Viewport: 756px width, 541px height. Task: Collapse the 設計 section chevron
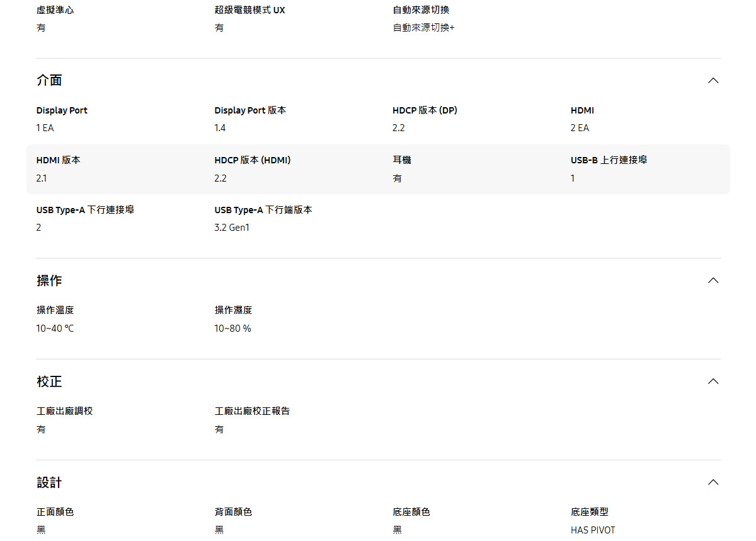point(713,482)
